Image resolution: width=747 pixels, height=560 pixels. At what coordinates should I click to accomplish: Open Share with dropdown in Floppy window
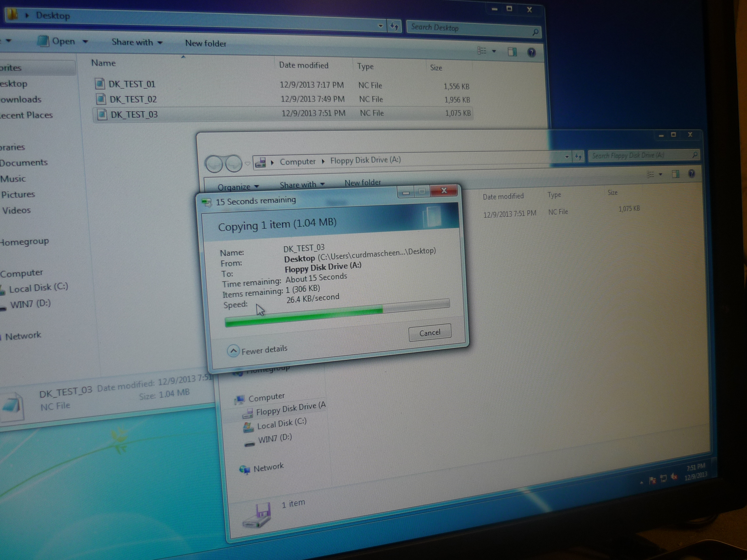point(302,185)
